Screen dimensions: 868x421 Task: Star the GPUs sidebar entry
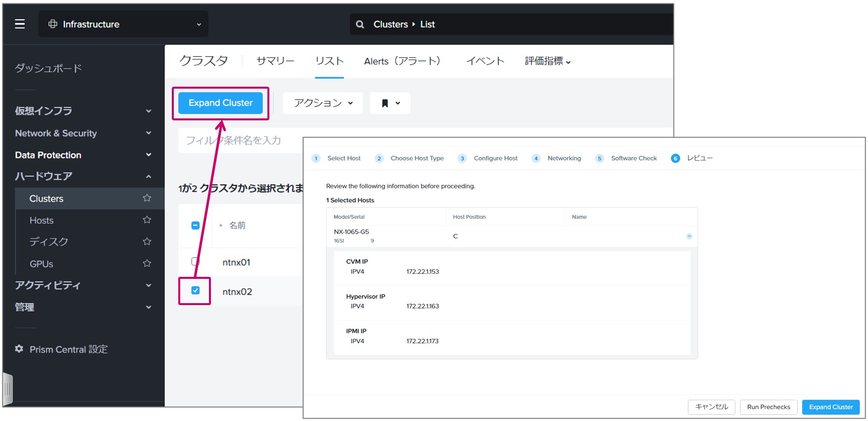(x=147, y=263)
